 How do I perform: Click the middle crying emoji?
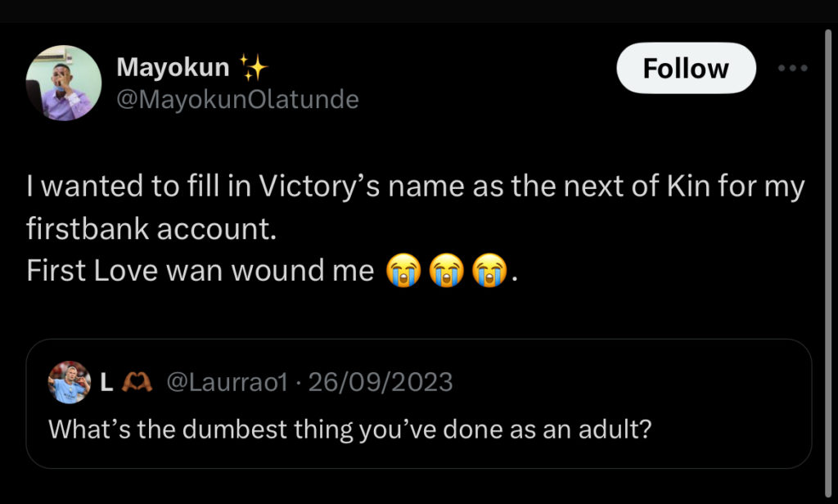[x=447, y=269]
